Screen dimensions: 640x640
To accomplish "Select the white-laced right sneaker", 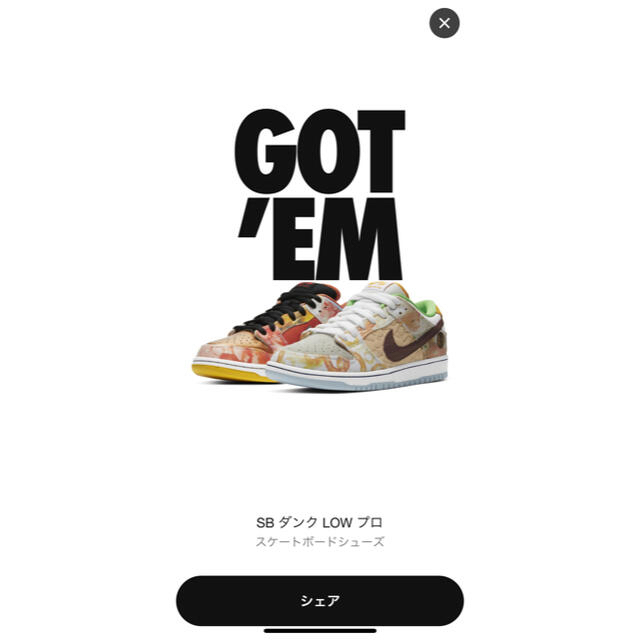I will 357,337.
